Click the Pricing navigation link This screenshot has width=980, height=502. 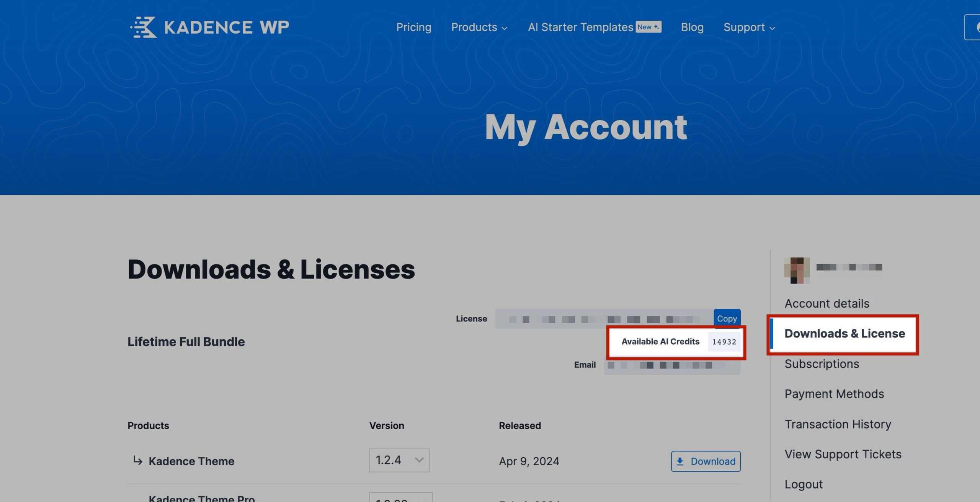tap(414, 26)
